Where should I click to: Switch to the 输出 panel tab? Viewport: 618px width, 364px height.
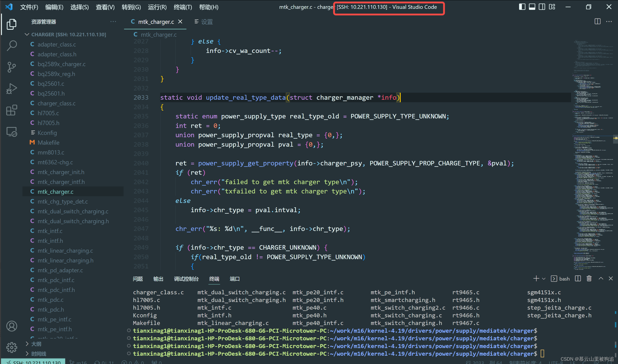158,279
